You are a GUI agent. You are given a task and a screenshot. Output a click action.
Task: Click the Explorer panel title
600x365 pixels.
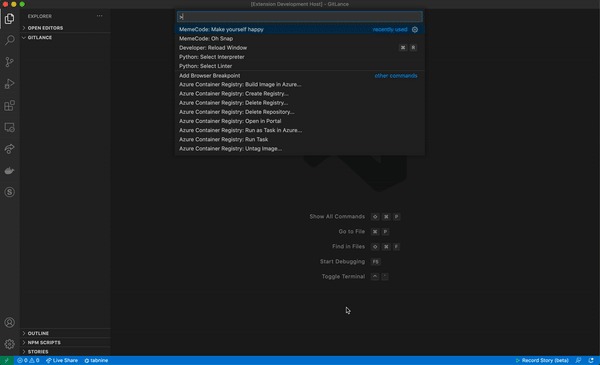tap(40, 16)
